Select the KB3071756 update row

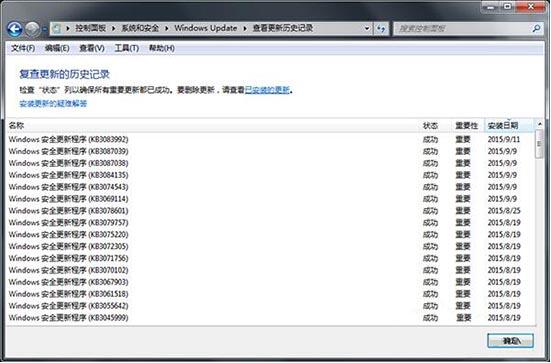click(x=271, y=258)
